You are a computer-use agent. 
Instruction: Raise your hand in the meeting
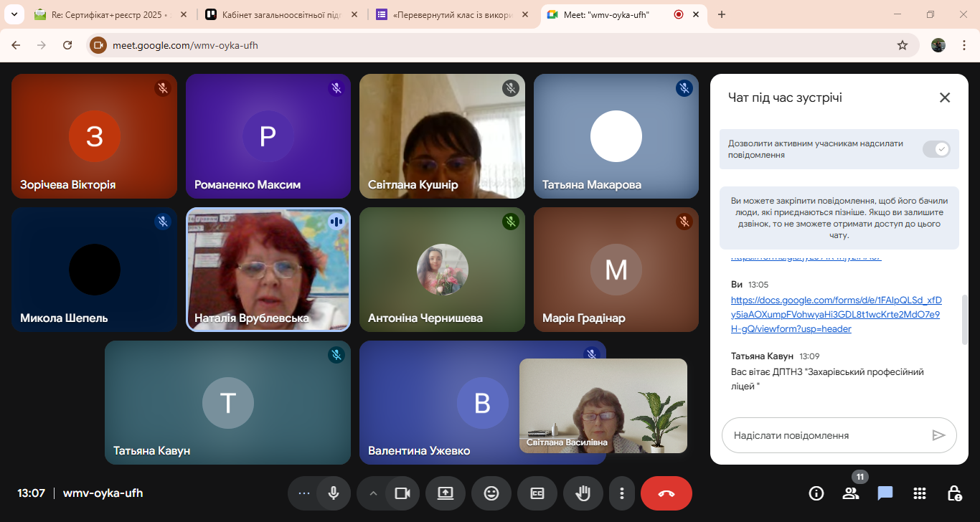(583, 493)
